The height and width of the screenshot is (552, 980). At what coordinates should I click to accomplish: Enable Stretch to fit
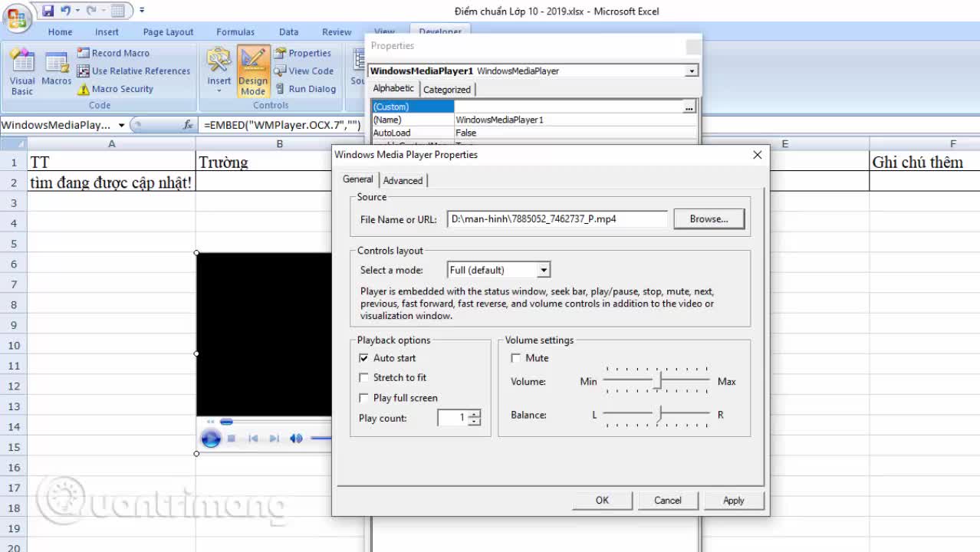[363, 377]
